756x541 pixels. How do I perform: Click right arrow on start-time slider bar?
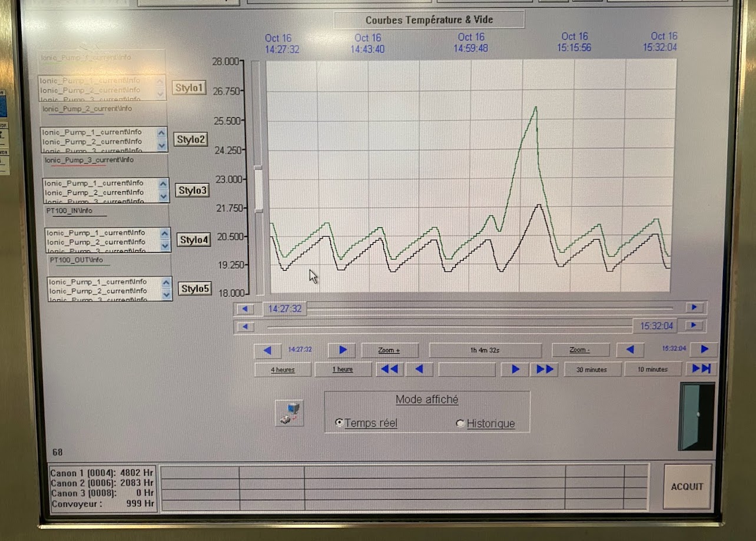tap(695, 307)
